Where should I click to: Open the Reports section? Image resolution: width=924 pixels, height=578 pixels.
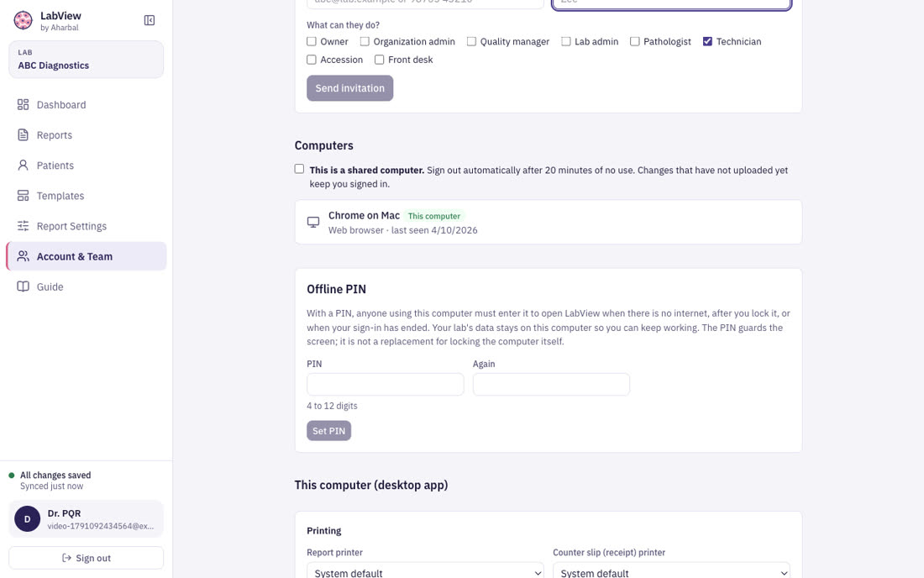(86, 135)
